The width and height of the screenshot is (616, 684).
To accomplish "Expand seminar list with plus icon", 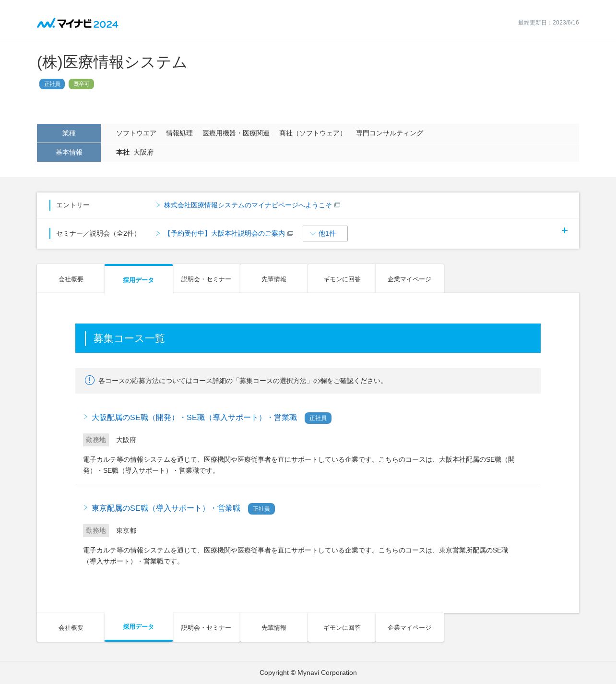I will (x=565, y=230).
